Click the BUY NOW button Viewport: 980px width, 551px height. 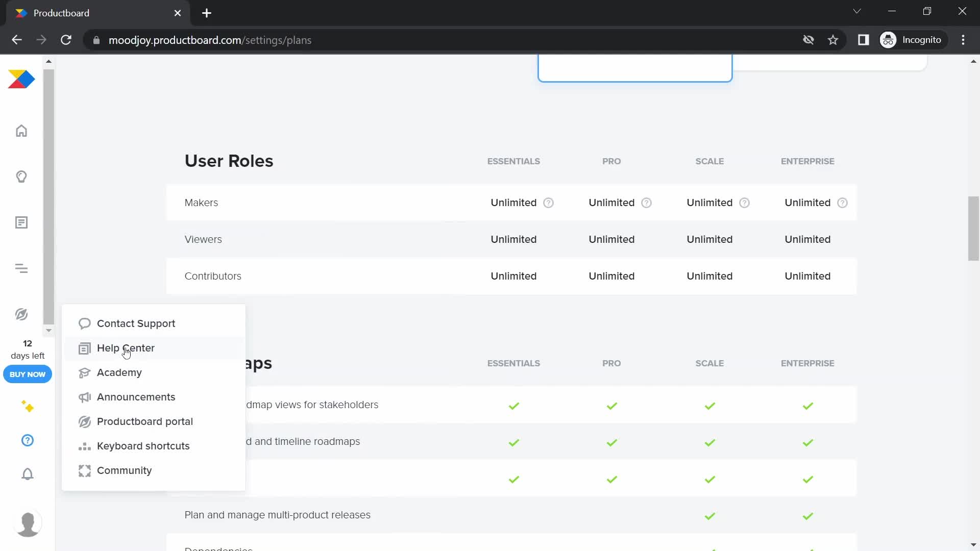(28, 374)
